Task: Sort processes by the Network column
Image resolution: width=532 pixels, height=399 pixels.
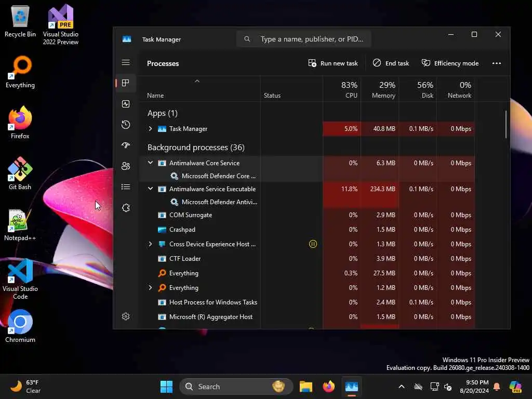Action: [456, 89]
